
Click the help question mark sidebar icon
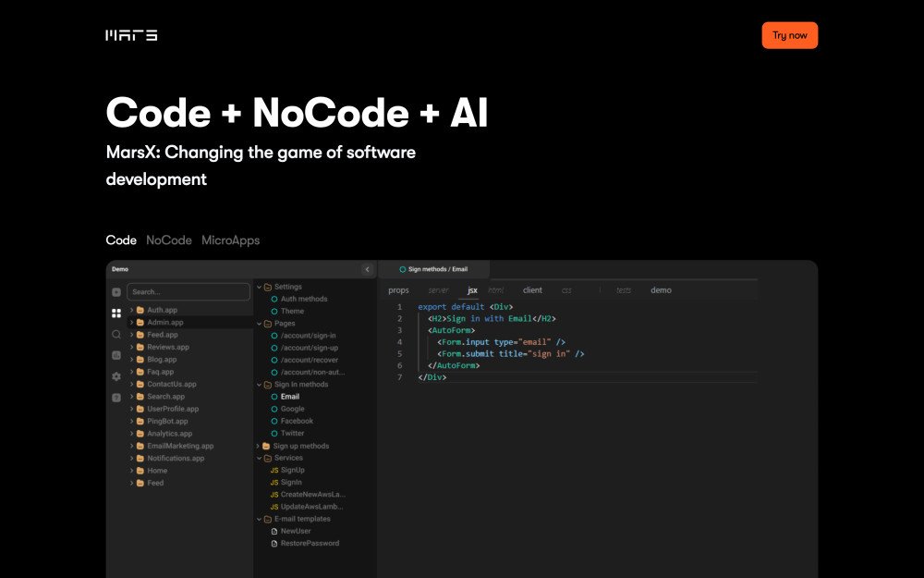pyautogui.click(x=116, y=397)
